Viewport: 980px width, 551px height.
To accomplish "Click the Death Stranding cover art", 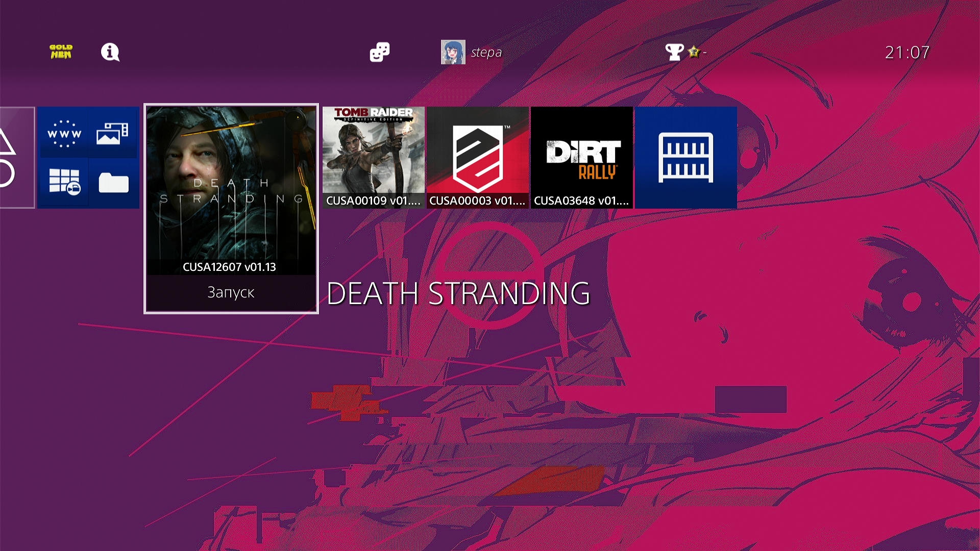I will coord(231,189).
